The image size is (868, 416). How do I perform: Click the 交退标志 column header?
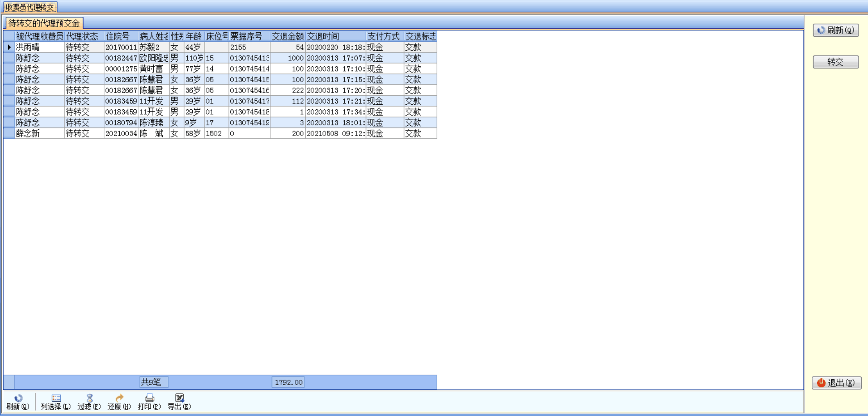click(420, 36)
